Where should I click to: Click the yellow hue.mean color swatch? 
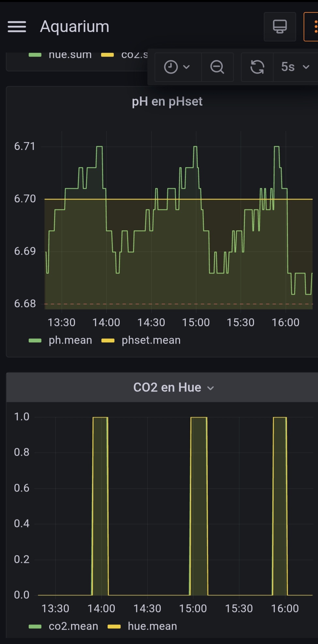pyautogui.click(x=114, y=626)
